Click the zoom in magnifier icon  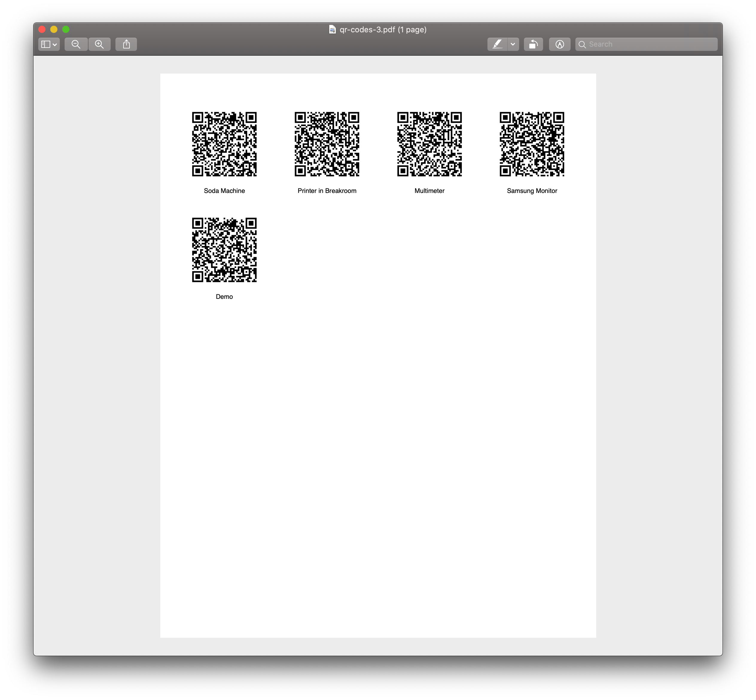[x=100, y=44]
